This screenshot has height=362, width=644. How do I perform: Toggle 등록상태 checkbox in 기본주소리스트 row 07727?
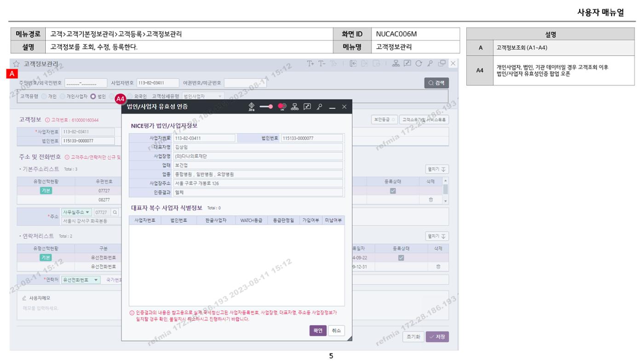393,191
